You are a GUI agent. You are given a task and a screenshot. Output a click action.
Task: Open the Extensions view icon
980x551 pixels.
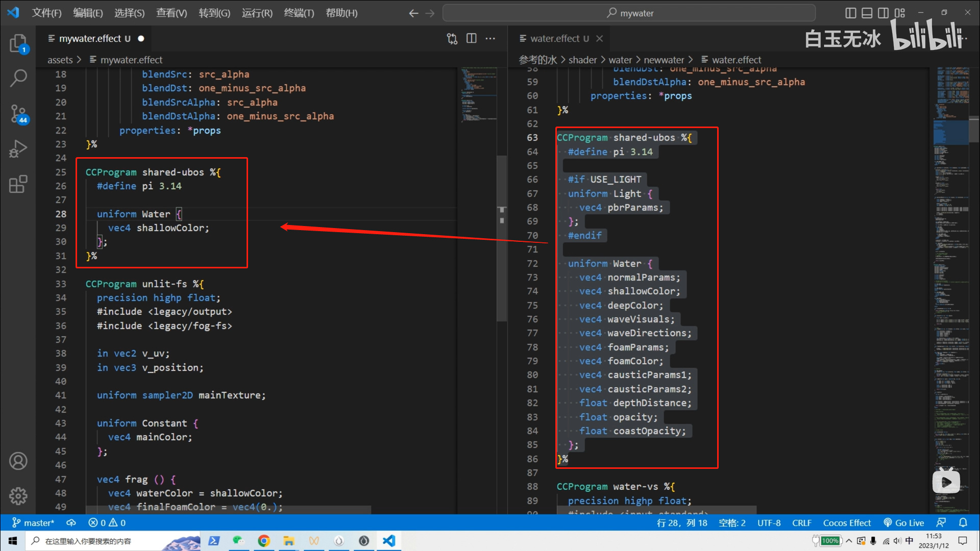tap(18, 184)
